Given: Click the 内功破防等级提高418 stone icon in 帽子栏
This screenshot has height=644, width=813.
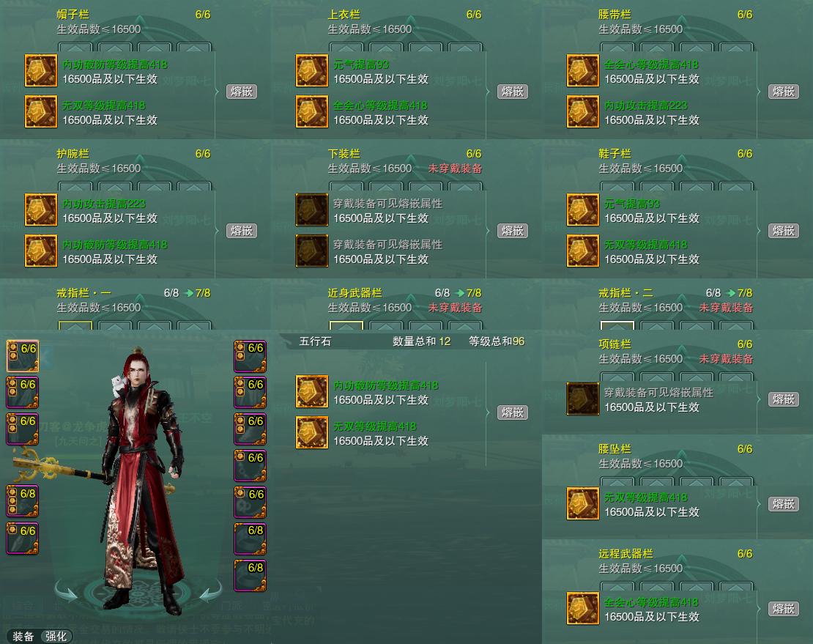Looking at the screenshot, I should click(41, 70).
